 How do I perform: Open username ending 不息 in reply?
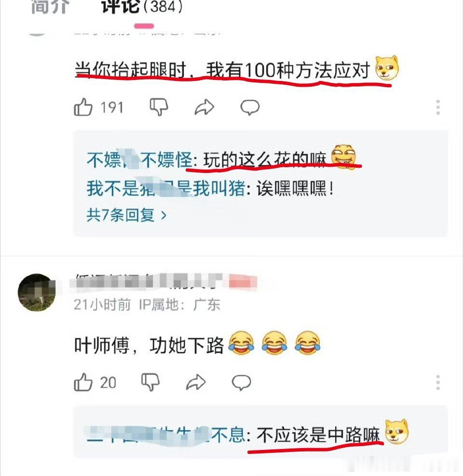[x=166, y=435]
